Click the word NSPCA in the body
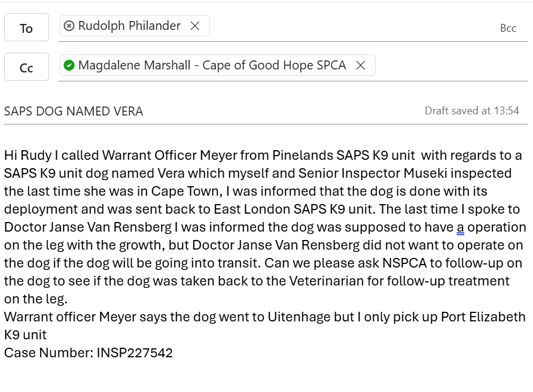 (x=404, y=263)
